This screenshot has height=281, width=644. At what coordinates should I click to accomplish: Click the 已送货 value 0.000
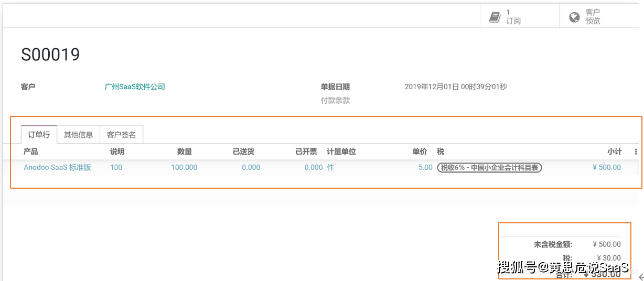[251, 168]
